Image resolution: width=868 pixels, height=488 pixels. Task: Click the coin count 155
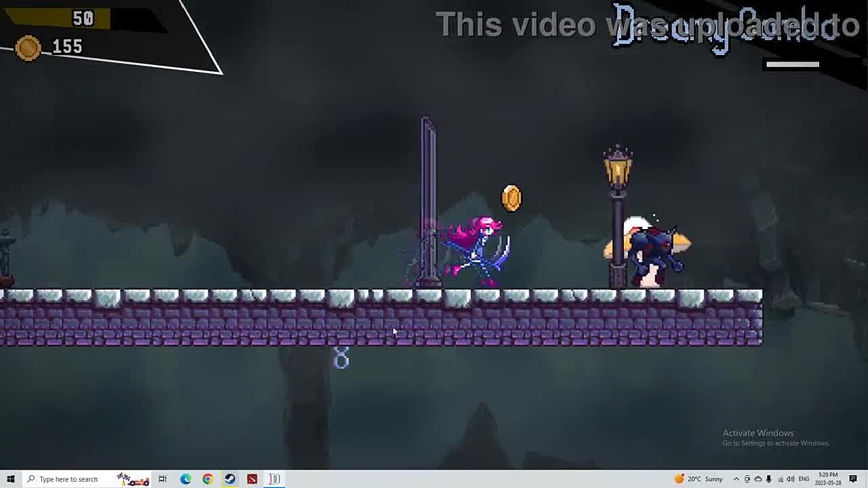[67, 47]
